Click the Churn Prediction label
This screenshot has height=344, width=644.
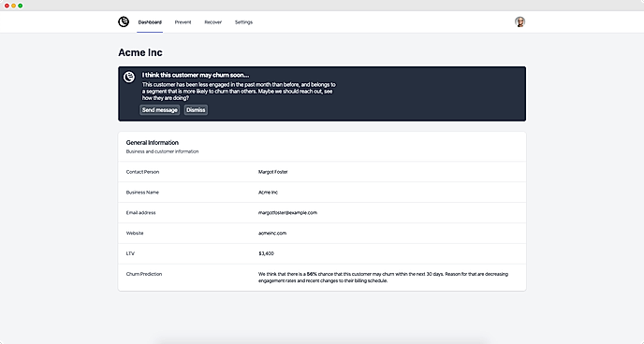144,274
